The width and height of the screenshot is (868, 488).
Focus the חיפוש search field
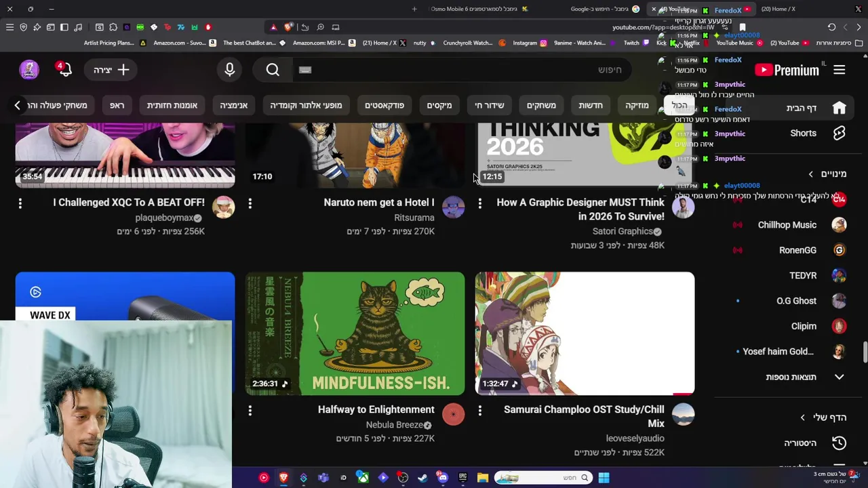pyautogui.click(x=461, y=70)
